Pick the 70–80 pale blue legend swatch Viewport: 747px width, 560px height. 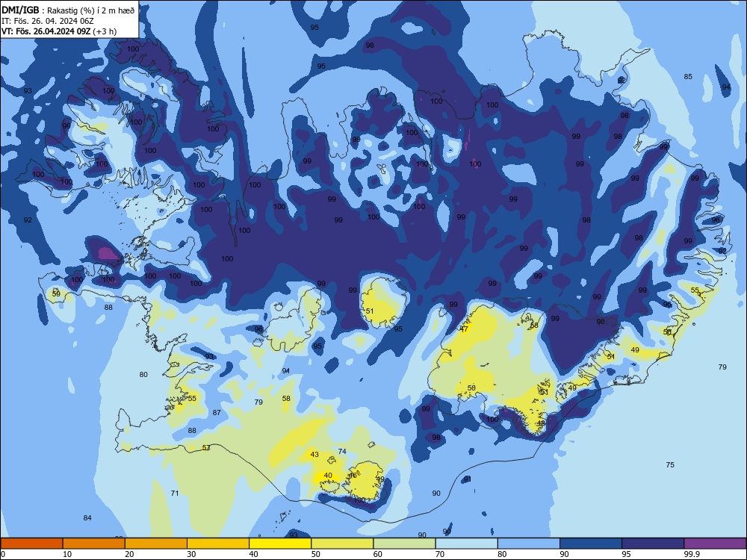(x=466, y=544)
